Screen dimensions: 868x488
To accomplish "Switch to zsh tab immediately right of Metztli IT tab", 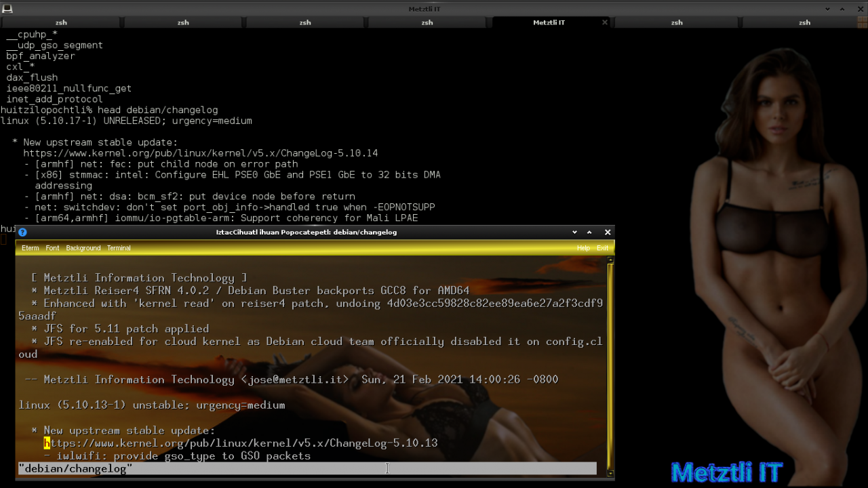I will pos(677,22).
